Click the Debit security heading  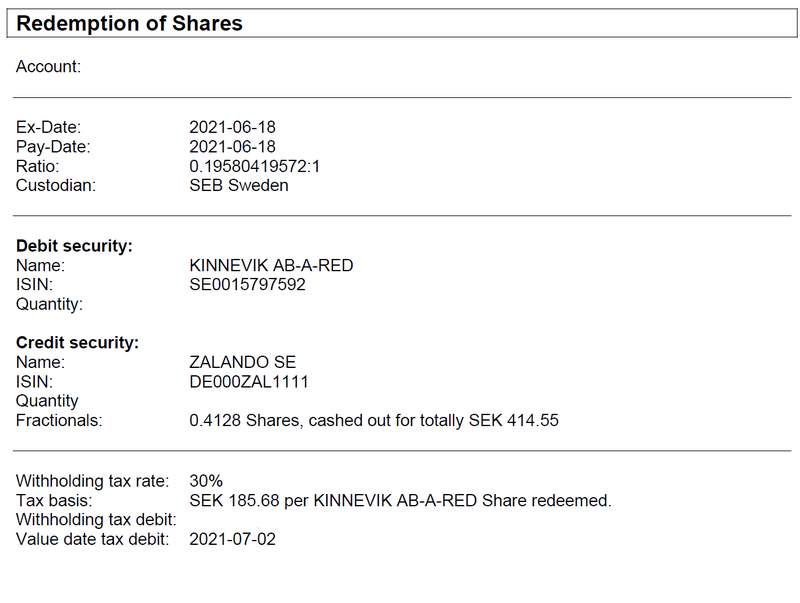point(74,246)
